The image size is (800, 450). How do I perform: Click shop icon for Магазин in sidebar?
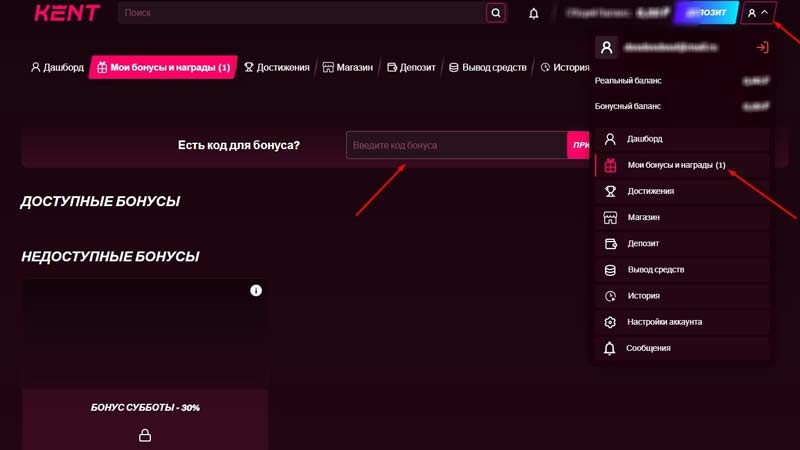[610, 217]
